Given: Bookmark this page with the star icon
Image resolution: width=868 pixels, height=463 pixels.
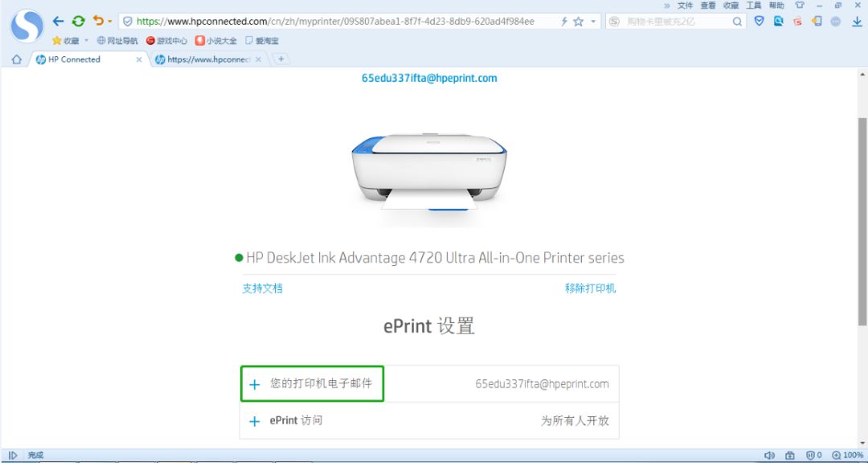Looking at the screenshot, I should point(579,22).
